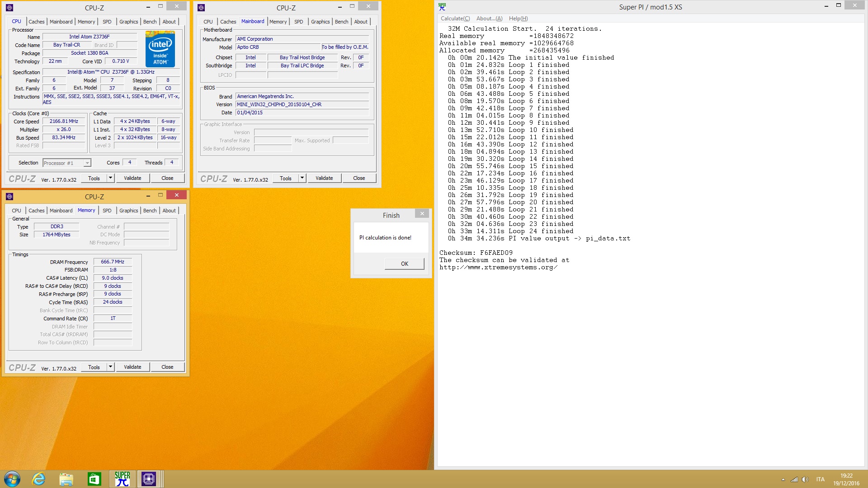
Task: Switch to the Caches tab in the CPU window
Action: (37, 22)
